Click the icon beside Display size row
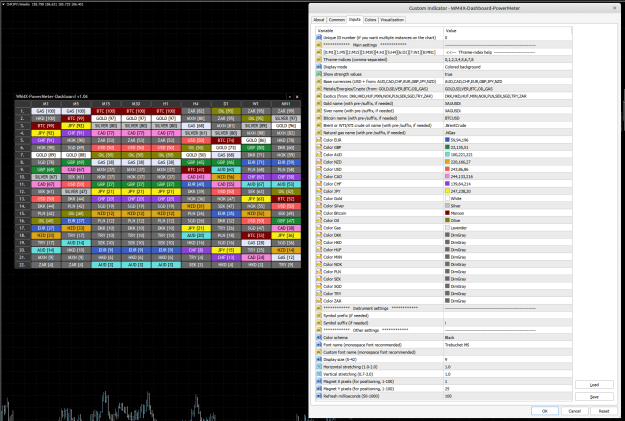The height and width of the screenshot is (421, 625). [319, 359]
